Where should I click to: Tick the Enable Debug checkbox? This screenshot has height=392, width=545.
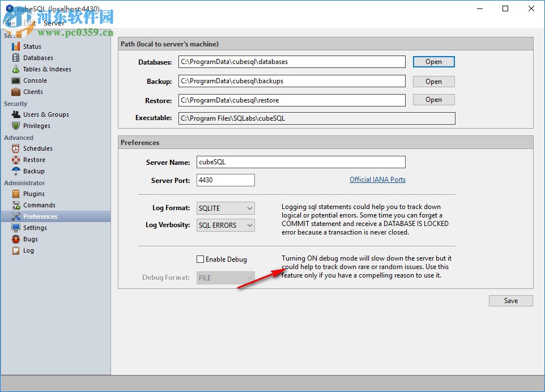200,259
